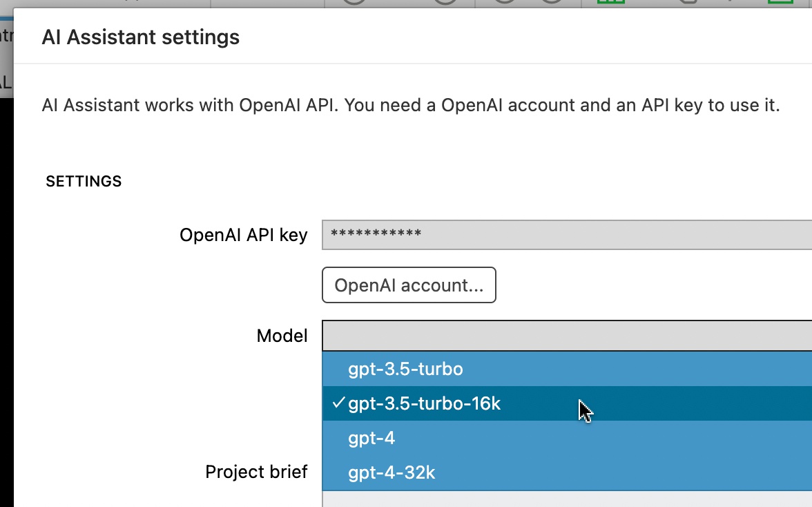Image resolution: width=812 pixels, height=507 pixels.
Task: Click the SETTINGS section heading
Action: click(x=84, y=181)
